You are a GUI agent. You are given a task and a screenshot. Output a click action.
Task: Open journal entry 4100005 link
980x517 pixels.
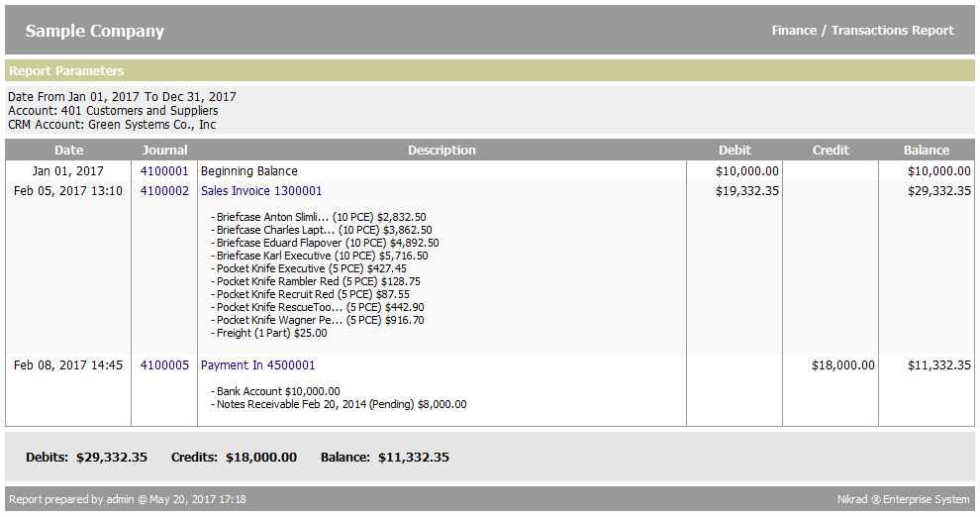pos(164,365)
